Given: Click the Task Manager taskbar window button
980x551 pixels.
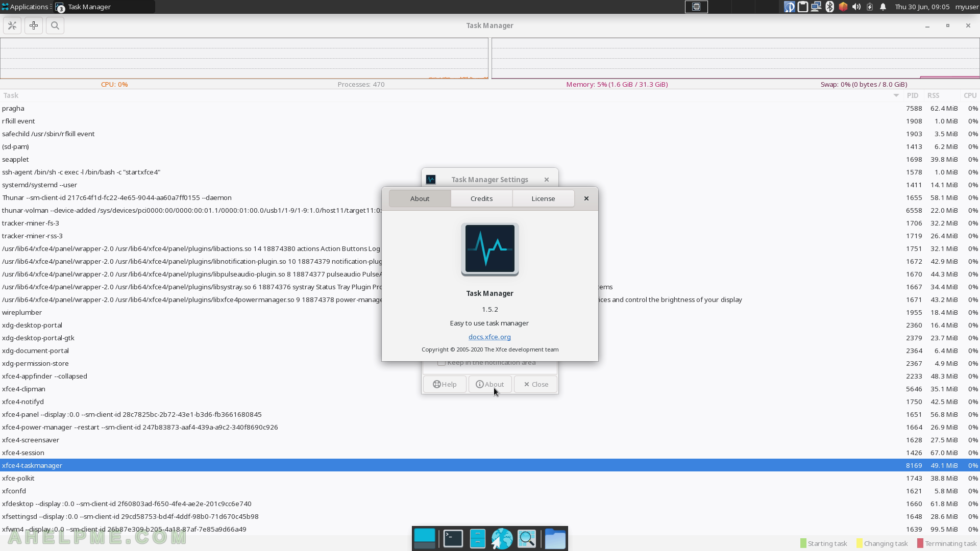Looking at the screenshot, I should coord(104,7).
